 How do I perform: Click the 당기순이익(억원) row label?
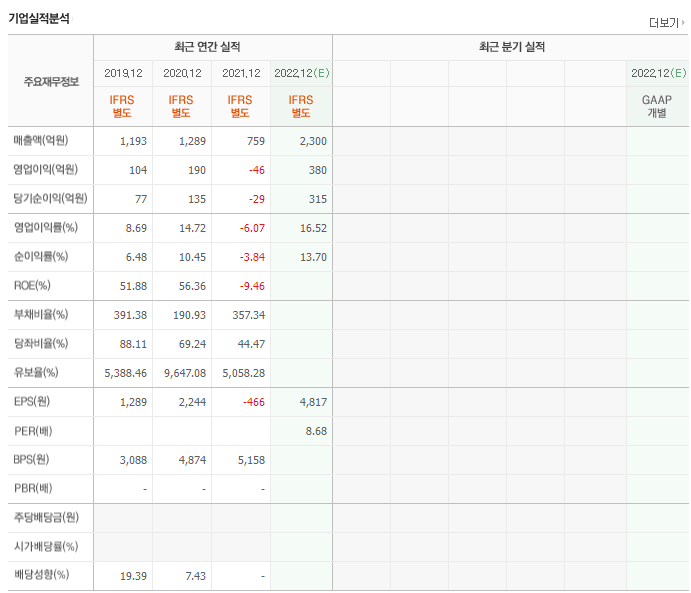pyautogui.click(x=51, y=198)
